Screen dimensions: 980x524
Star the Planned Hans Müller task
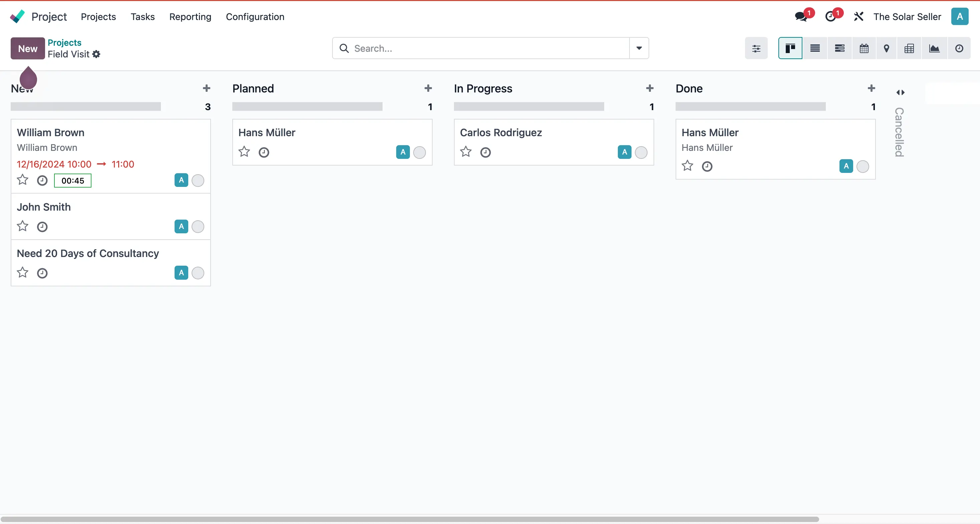244,152
